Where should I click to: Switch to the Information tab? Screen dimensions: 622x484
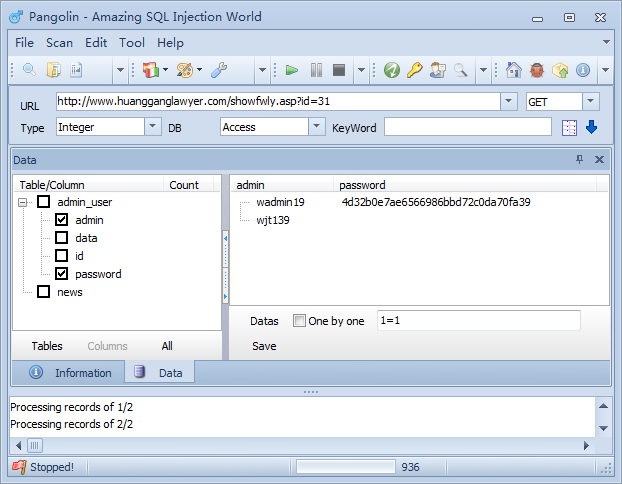pos(68,373)
